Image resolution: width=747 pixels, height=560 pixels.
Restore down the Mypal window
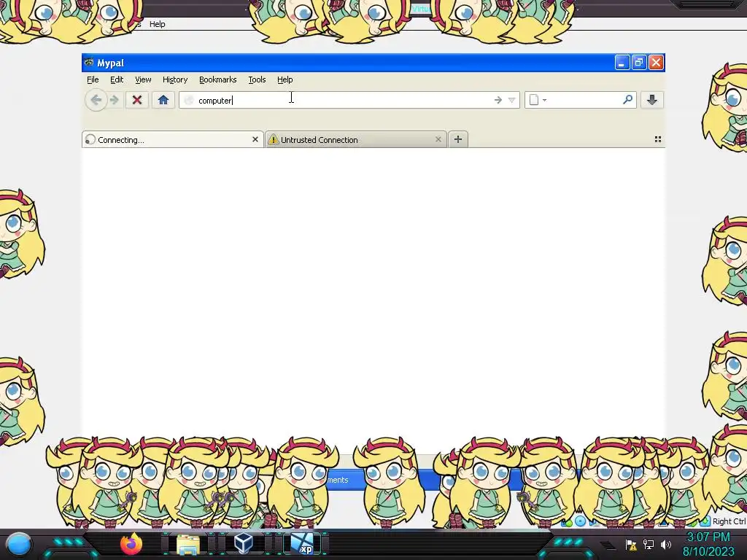[639, 63]
